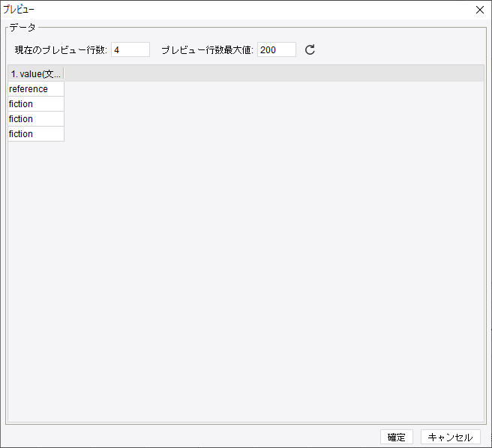The image size is (492, 448).
Task: Click the キャンセル cancel button
Action: [x=451, y=437]
